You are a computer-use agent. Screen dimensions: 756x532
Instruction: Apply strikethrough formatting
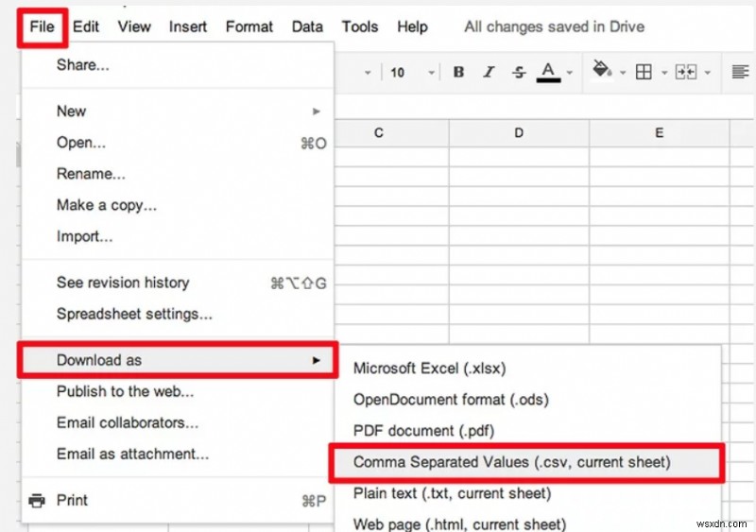[519, 73]
